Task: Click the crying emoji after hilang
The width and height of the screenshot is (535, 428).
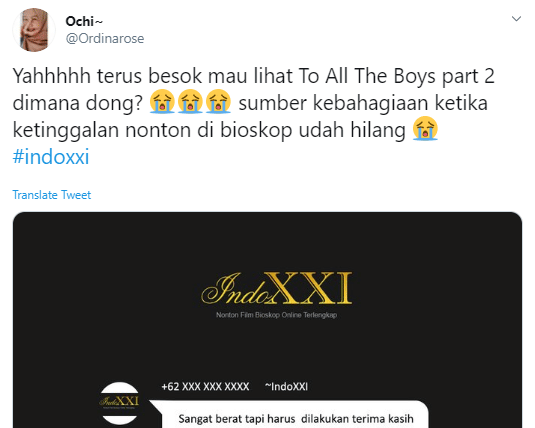Action: tap(425, 129)
